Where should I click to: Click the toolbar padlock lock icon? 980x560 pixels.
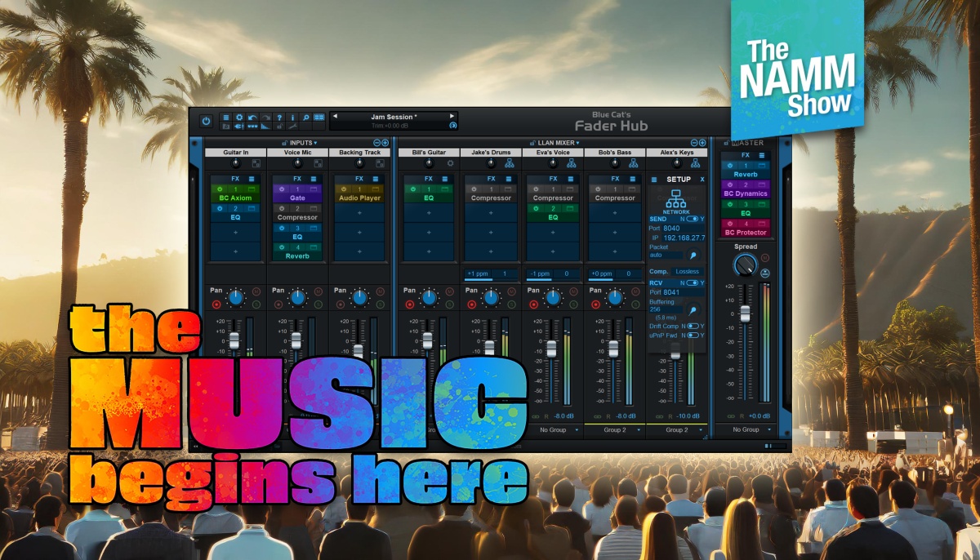279,127
